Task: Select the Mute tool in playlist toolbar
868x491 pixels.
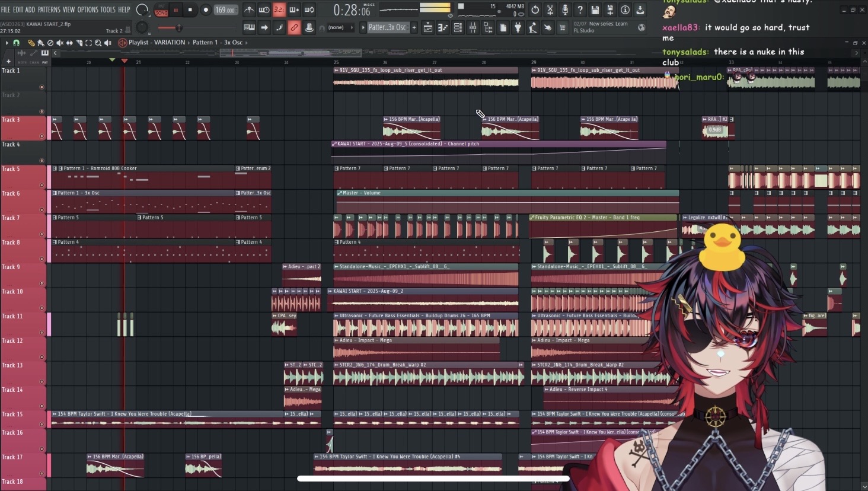Action: [x=60, y=43]
